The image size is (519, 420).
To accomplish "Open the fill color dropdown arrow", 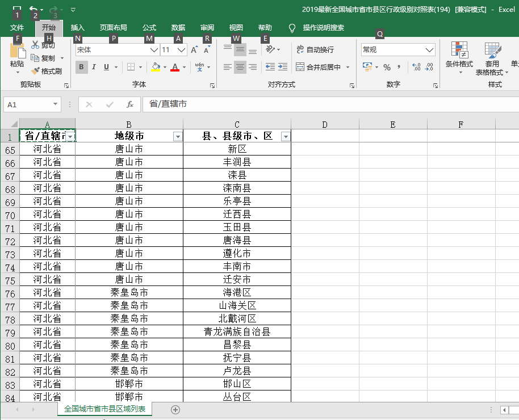I will tap(165, 67).
